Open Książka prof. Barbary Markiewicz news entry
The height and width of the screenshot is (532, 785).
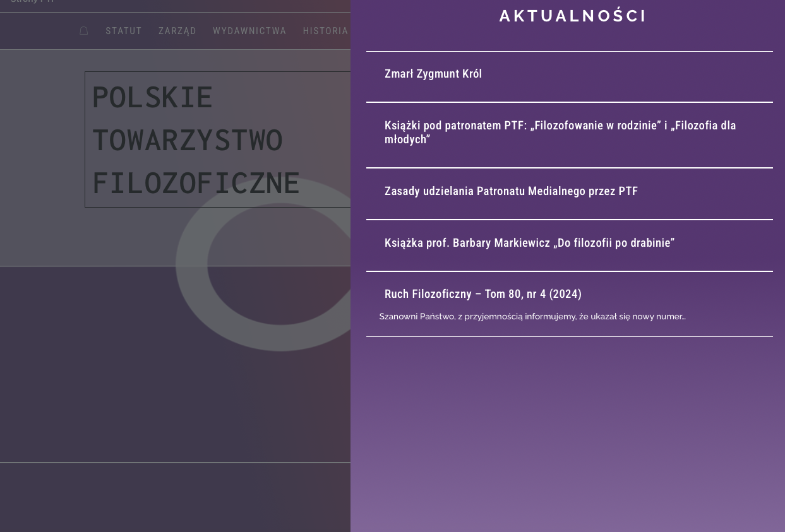click(x=529, y=243)
